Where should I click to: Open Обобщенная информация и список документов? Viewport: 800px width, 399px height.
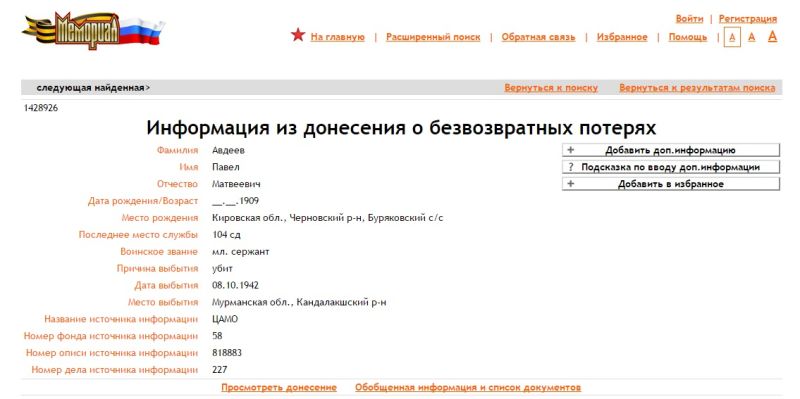468,387
